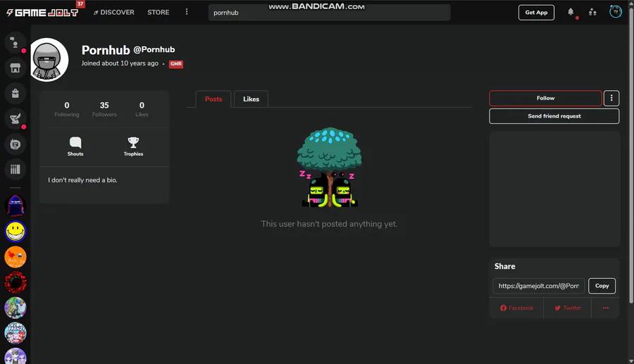Open the store sidebar icon
This screenshot has width=634, height=364.
click(15, 68)
